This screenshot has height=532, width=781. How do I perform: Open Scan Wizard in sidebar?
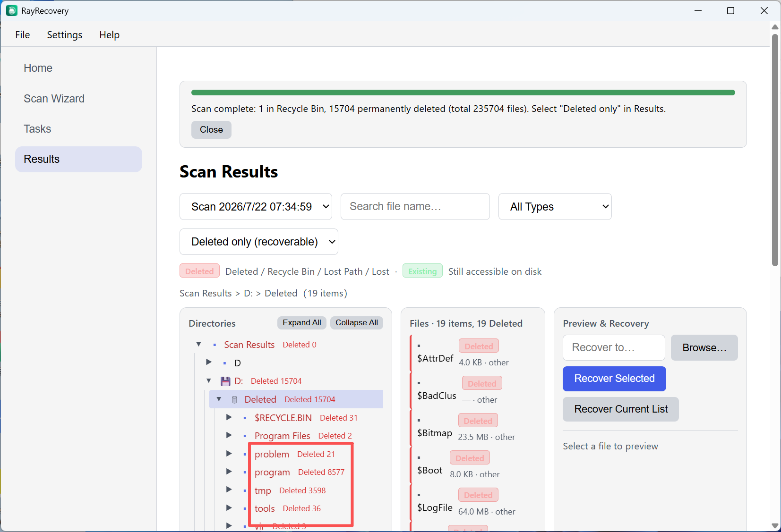point(78,99)
